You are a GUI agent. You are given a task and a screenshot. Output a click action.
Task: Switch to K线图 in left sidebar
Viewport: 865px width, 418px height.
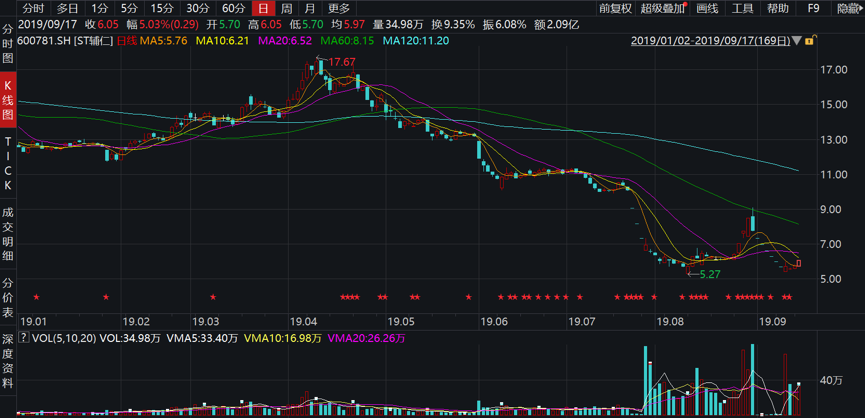coord(8,101)
